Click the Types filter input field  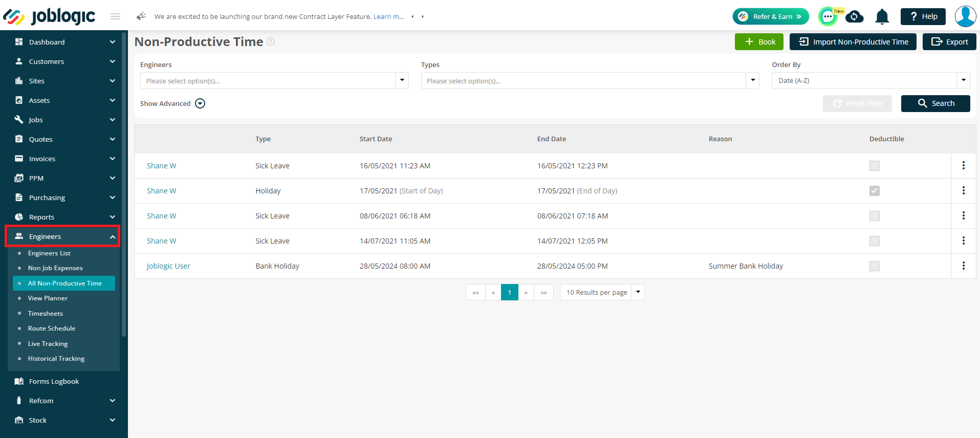(583, 81)
